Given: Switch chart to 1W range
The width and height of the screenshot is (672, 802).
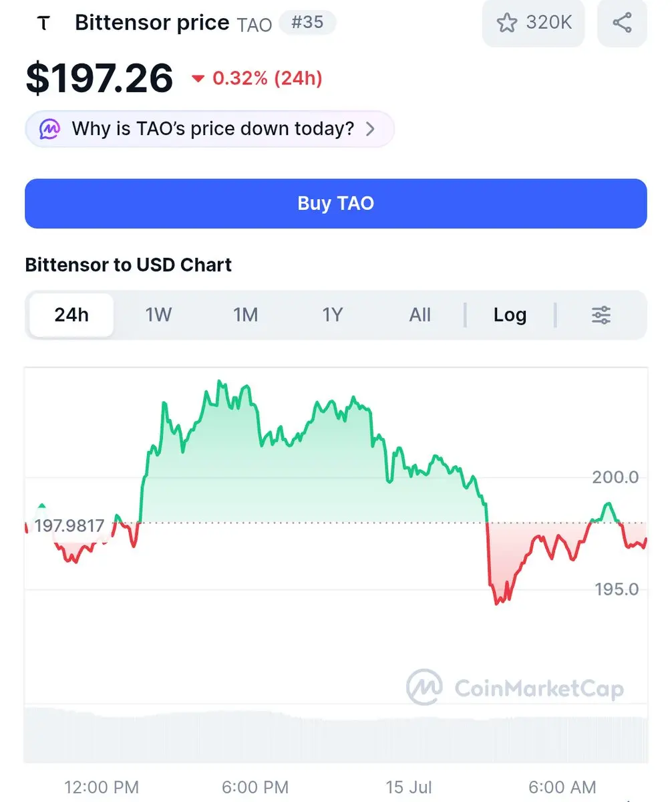Looking at the screenshot, I should [x=158, y=315].
